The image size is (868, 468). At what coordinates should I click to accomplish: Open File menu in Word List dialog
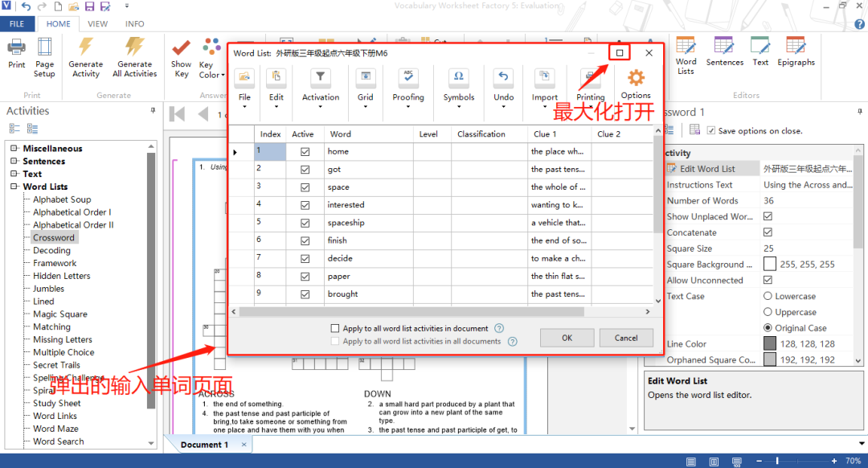pos(244,79)
